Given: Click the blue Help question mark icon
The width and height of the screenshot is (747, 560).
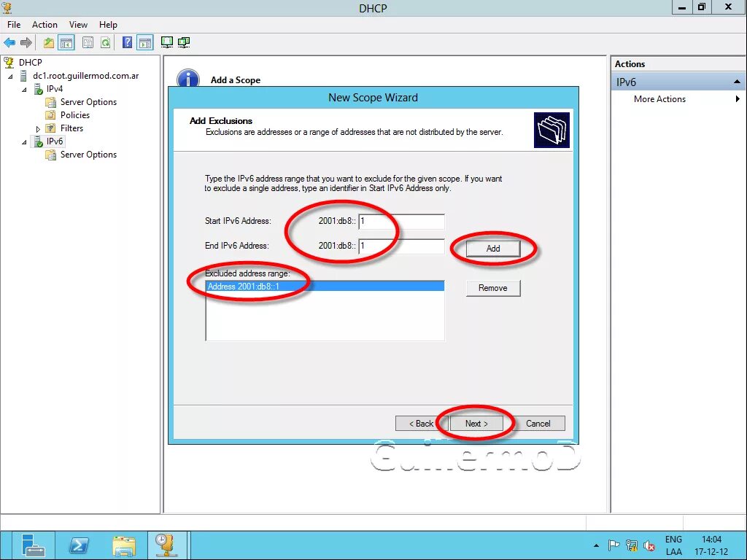Looking at the screenshot, I should coord(127,42).
